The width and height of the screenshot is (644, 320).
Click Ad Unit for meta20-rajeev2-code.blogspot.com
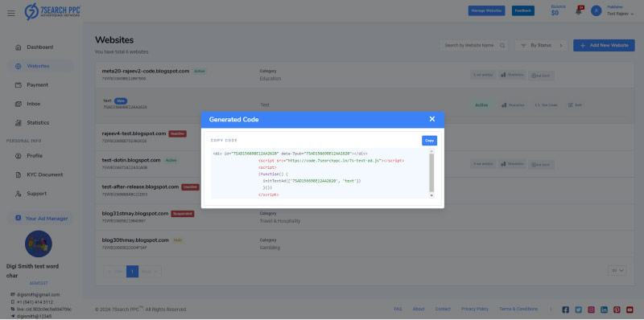tap(541, 76)
